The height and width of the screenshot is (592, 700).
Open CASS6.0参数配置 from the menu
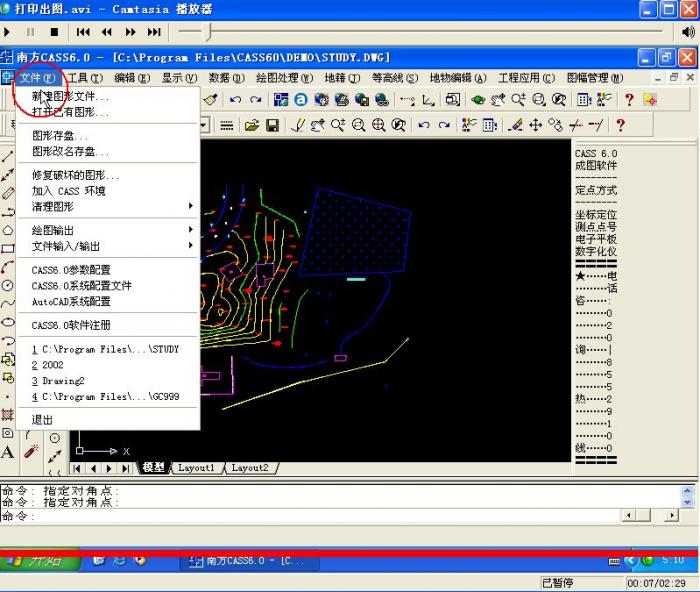(x=71, y=270)
